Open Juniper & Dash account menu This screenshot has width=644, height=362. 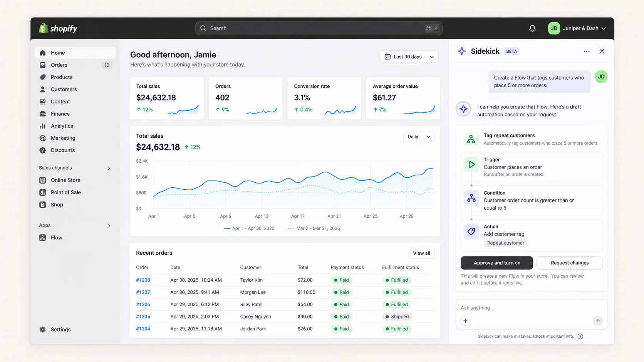577,28
